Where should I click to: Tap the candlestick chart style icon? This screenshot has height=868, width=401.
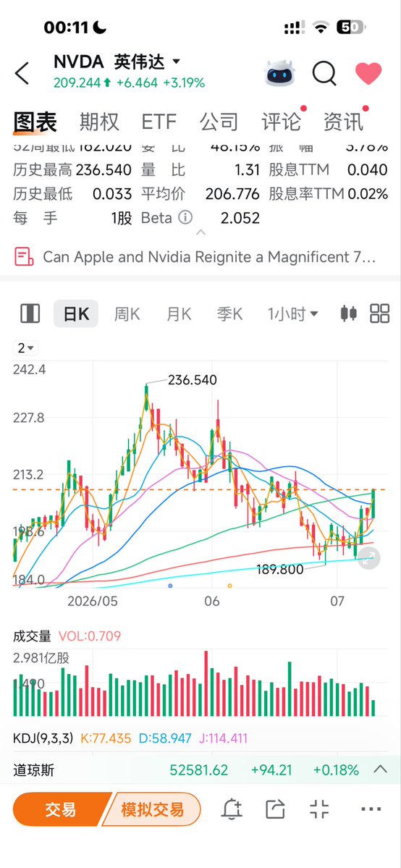pyautogui.click(x=348, y=314)
